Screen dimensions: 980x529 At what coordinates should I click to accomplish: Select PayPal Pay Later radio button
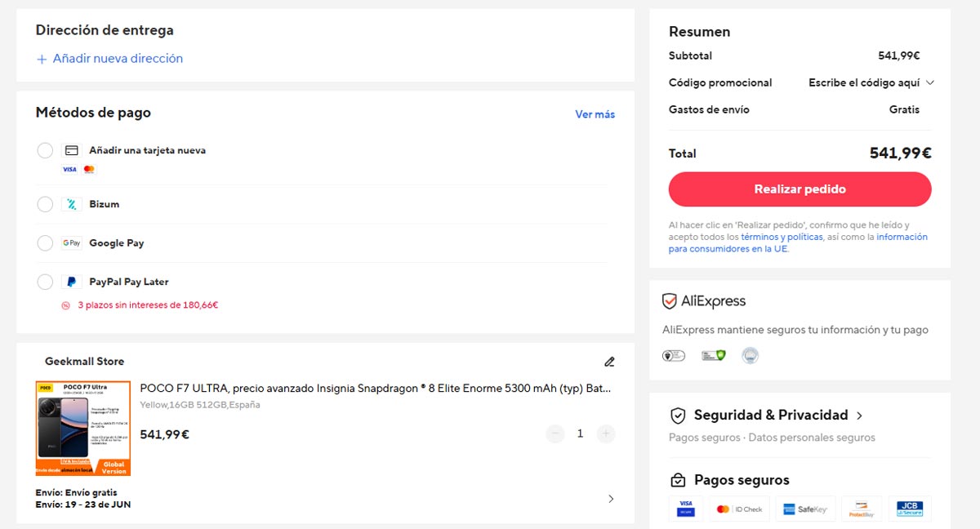click(x=45, y=282)
